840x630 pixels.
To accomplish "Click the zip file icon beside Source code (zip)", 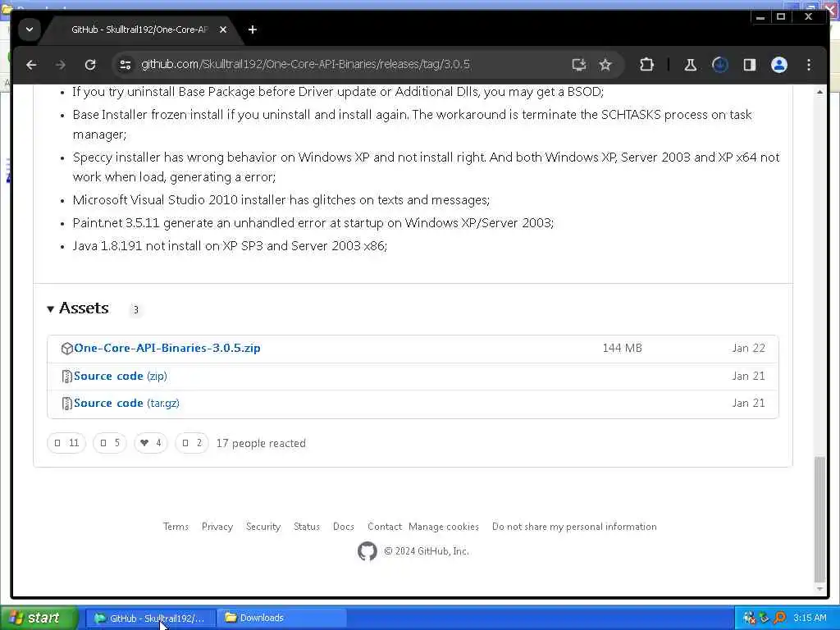I will 67,377.
